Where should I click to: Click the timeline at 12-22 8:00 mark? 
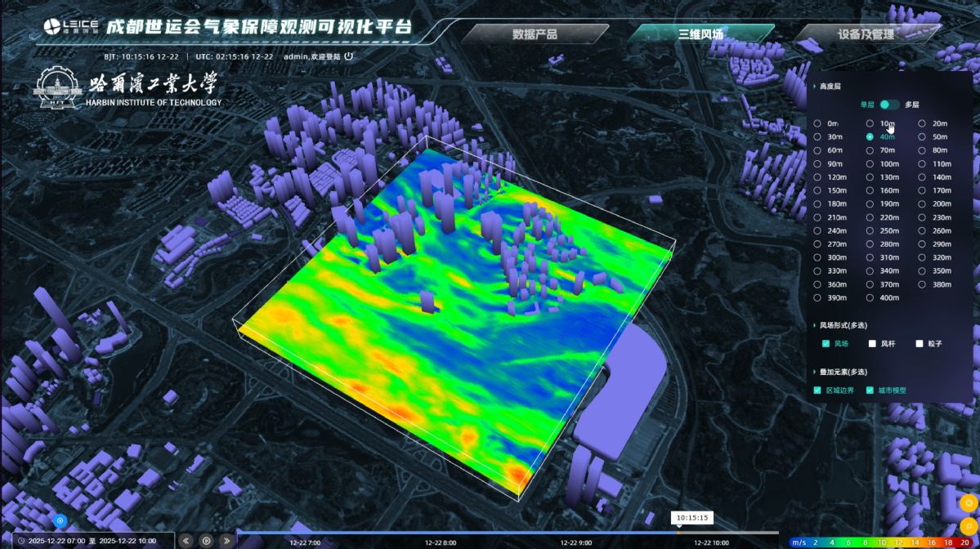pyautogui.click(x=441, y=535)
